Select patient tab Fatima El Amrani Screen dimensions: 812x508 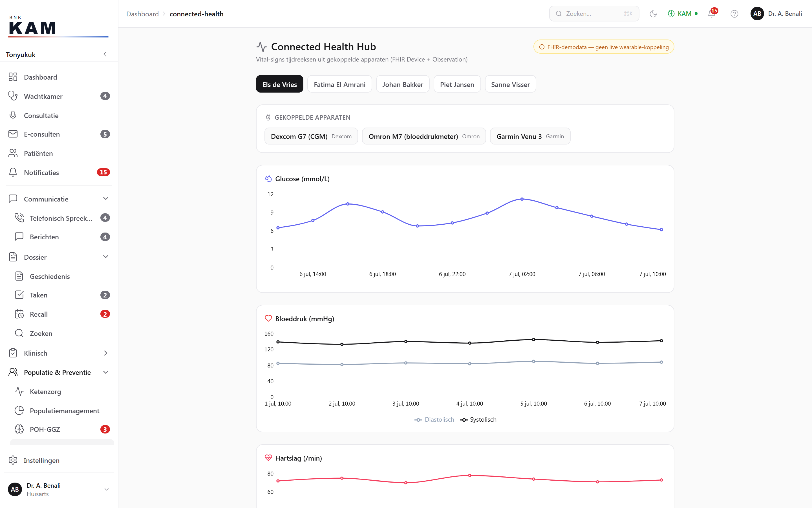point(339,84)
